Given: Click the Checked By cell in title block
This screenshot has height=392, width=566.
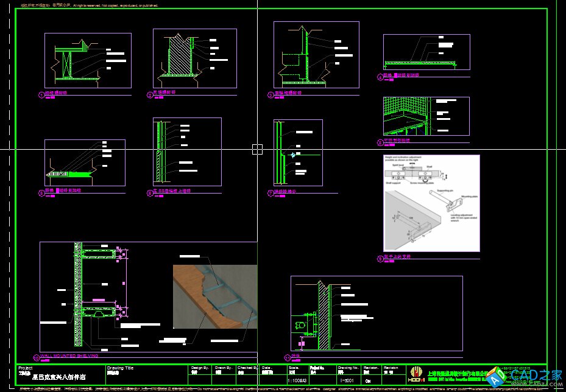Looking at the screenshot, I should 247,373.
